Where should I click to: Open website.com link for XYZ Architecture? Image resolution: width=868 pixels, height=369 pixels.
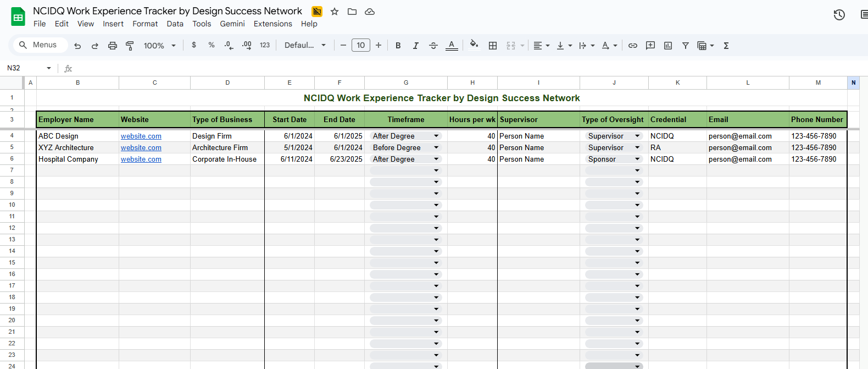click(x=141, y=148)
